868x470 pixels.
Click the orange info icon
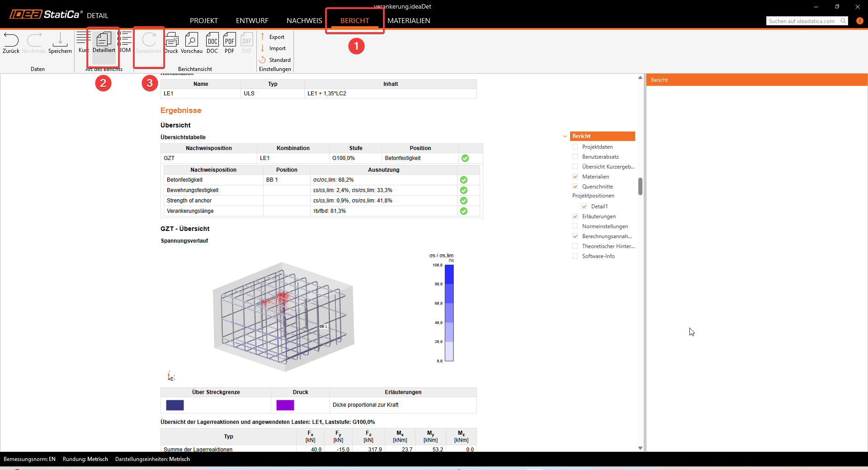[x=859, y=21]
